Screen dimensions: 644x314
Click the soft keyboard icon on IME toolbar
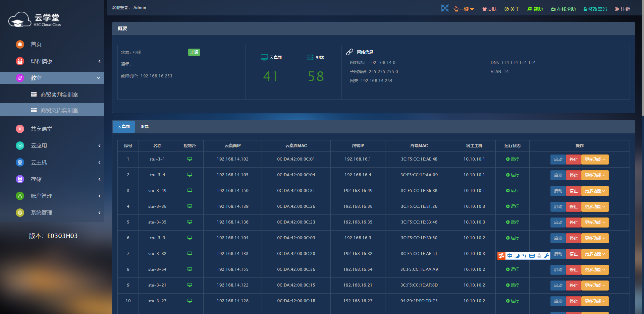click(x=532, y=256)
